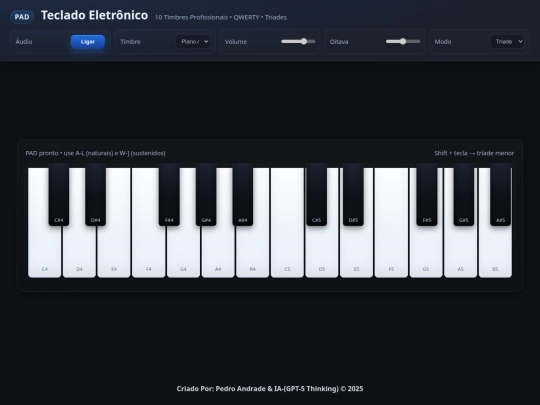
Task: Open the Timbre dropdown showing Piano
Action: point(193,42)
